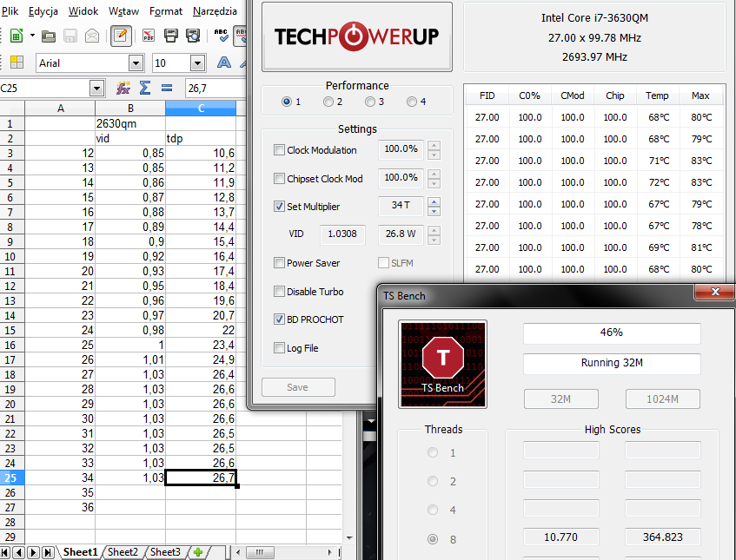Open the font size 10 dropdown

coord(197,63)
